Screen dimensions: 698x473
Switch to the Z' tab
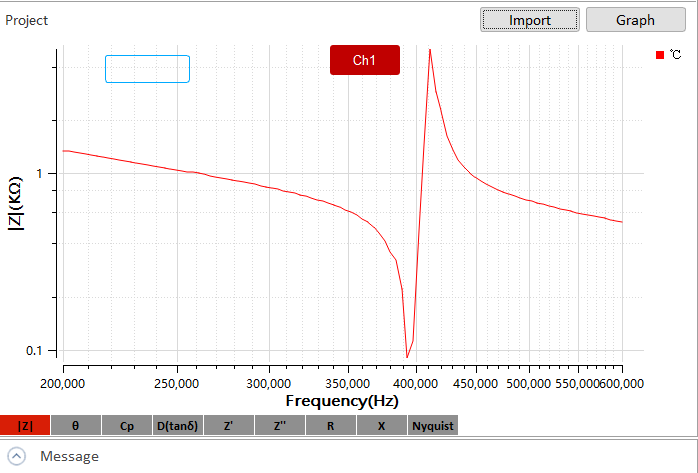tap(229, 426)
